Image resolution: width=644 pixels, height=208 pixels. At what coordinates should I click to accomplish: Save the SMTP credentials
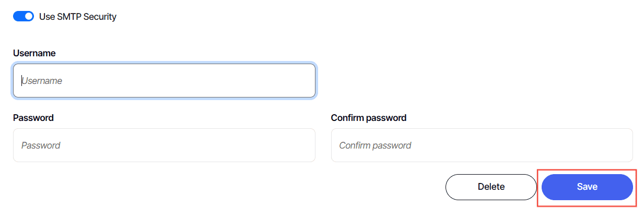pyautogui.click(x=587, y=187)
